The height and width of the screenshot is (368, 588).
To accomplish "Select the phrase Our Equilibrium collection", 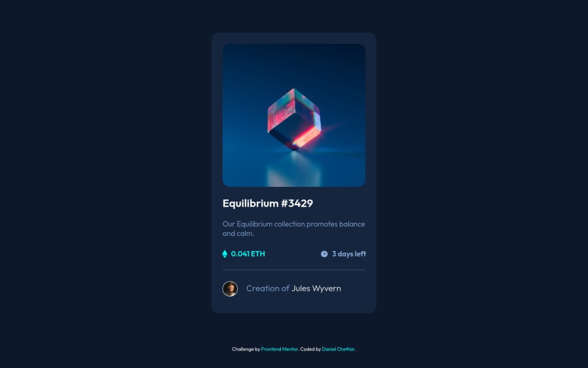I will 264,224.
